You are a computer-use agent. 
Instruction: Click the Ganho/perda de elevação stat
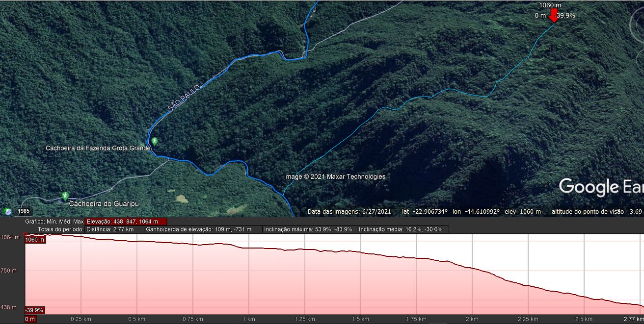[203, 229]
